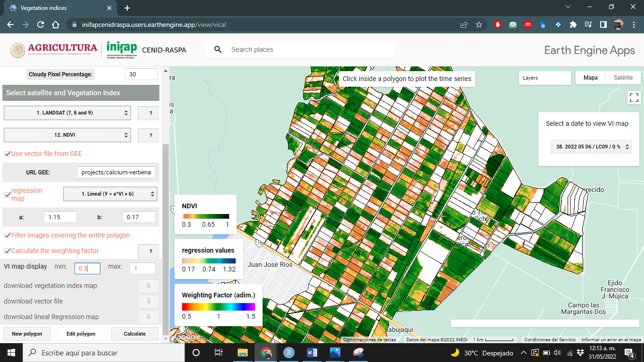Open help for satellite selection question mark

coord(149,113)
